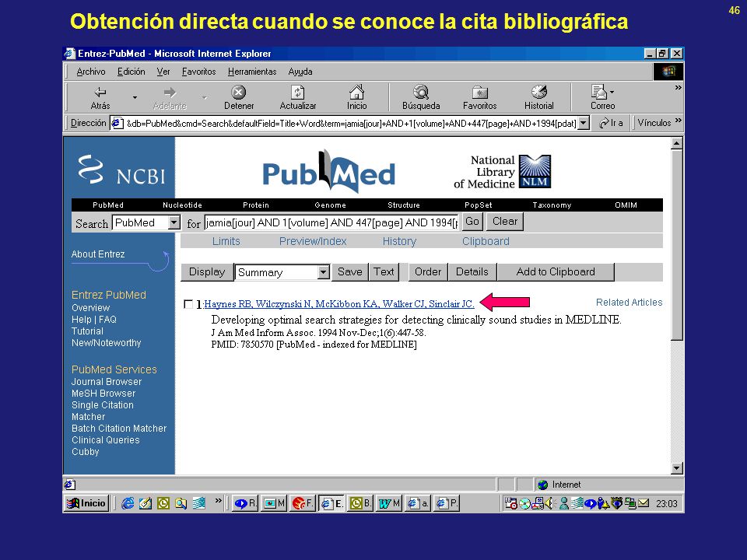
Task: Click into the PubMed search term field
Action: click(331, 222)
